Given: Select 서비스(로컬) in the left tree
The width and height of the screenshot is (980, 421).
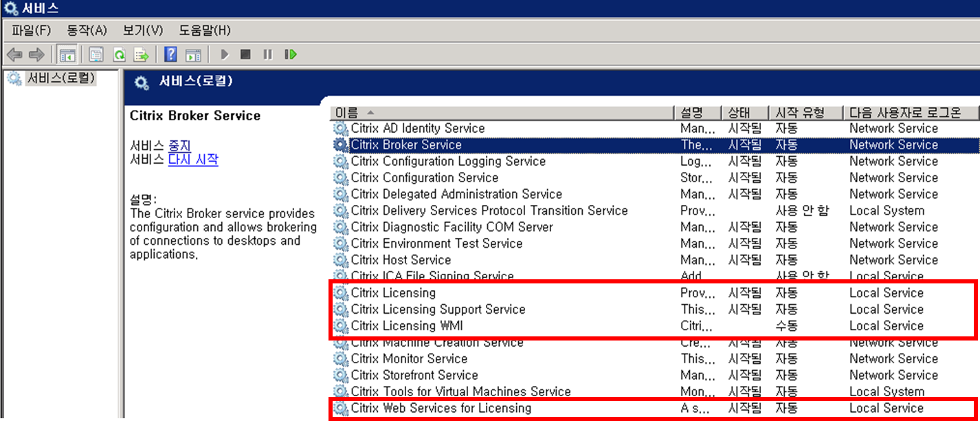Looking at the screenshot, I should tap(60, 78).
